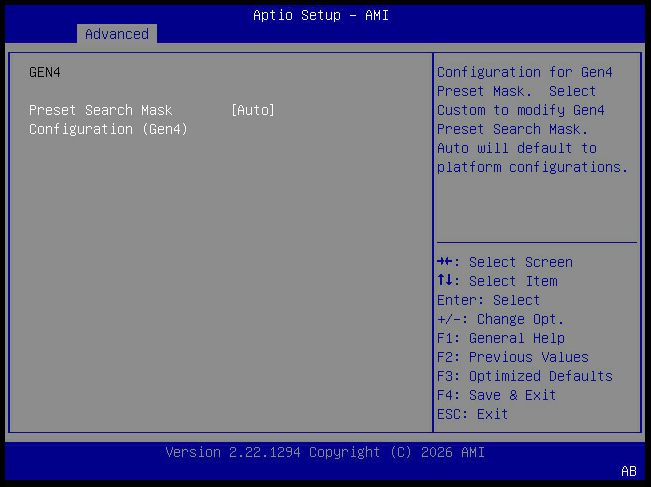Change the Preset Search Mask [Auto] value
The image size is (651, 487).
pyautogui.click(x=253, y=110)
